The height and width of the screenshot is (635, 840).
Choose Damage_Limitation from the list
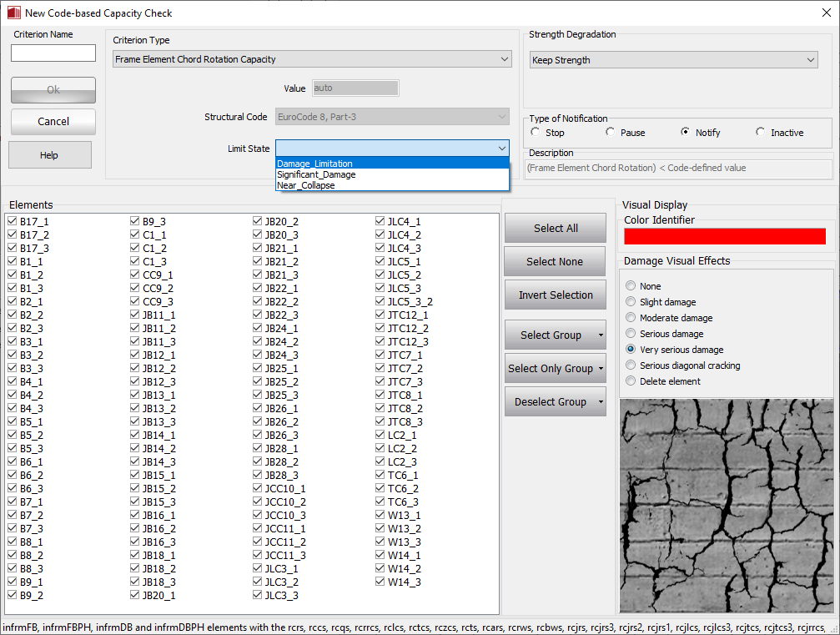(x=315, y=164)
